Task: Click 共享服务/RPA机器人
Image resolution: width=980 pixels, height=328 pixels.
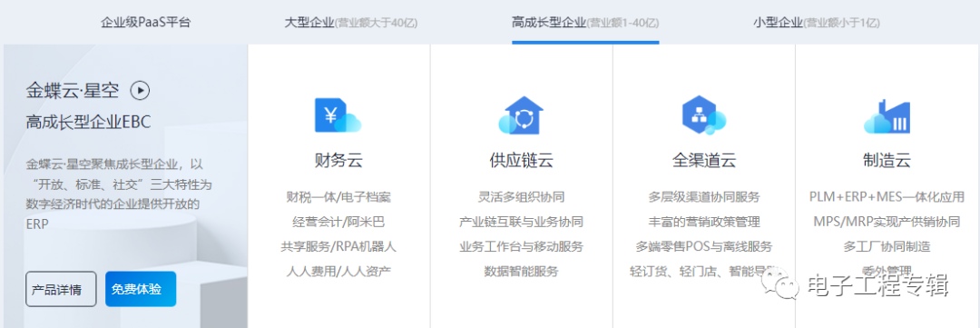Action: click(338, 246)
